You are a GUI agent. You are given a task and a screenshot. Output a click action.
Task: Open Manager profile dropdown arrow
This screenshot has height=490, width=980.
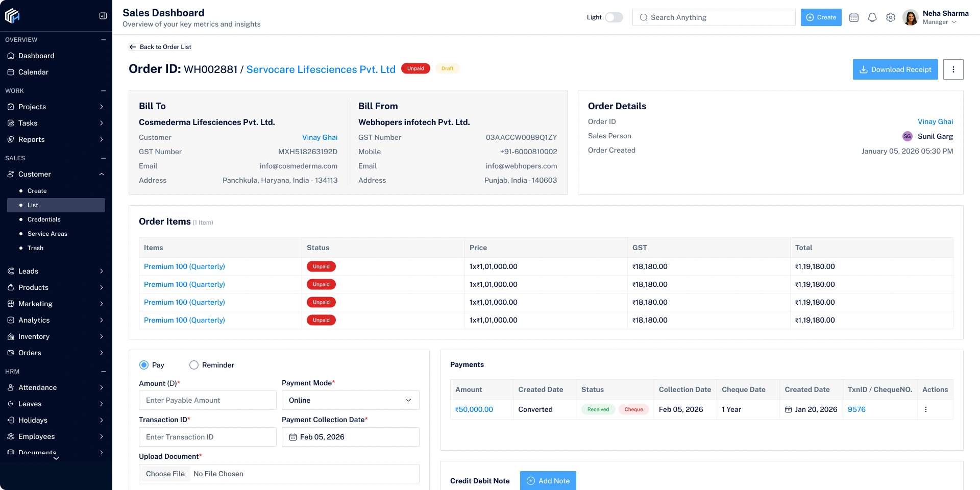tap(953, 22)
